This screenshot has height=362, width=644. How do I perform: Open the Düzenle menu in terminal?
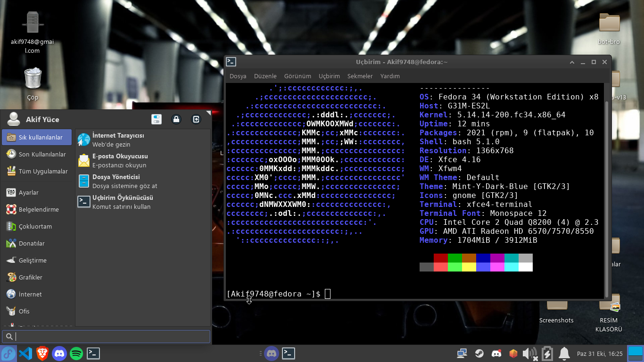pyautogui.click(x=265, y=76)
